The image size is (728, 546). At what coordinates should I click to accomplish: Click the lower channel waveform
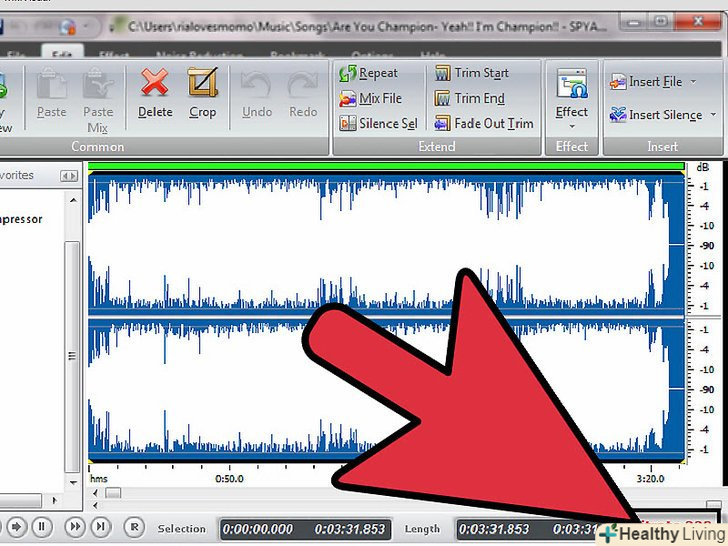(x=386, y=389)
